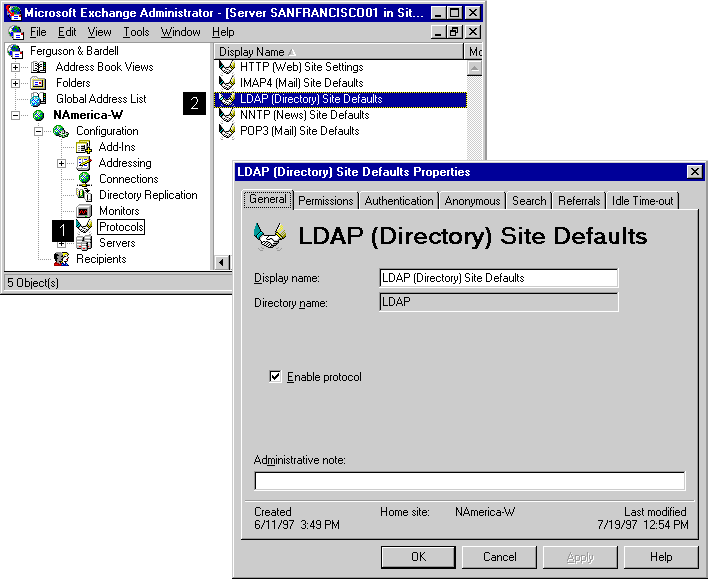Switch to the Referrals tab

click(579, 201)
